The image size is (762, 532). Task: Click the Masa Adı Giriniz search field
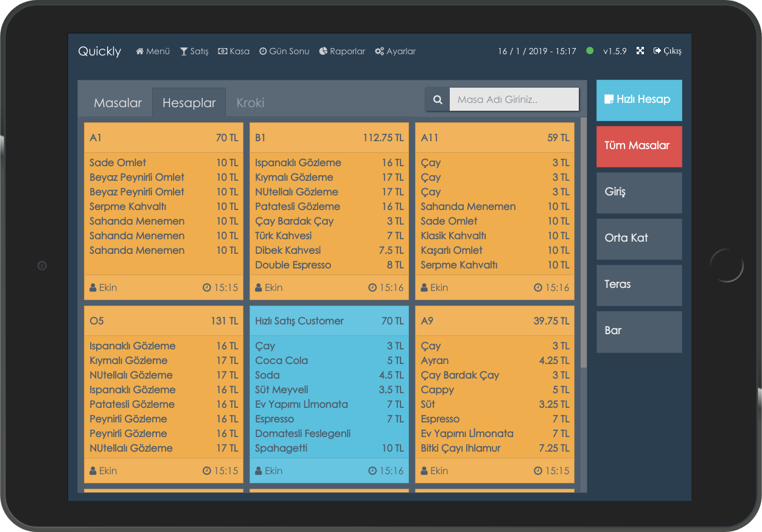tap(514, 99)
